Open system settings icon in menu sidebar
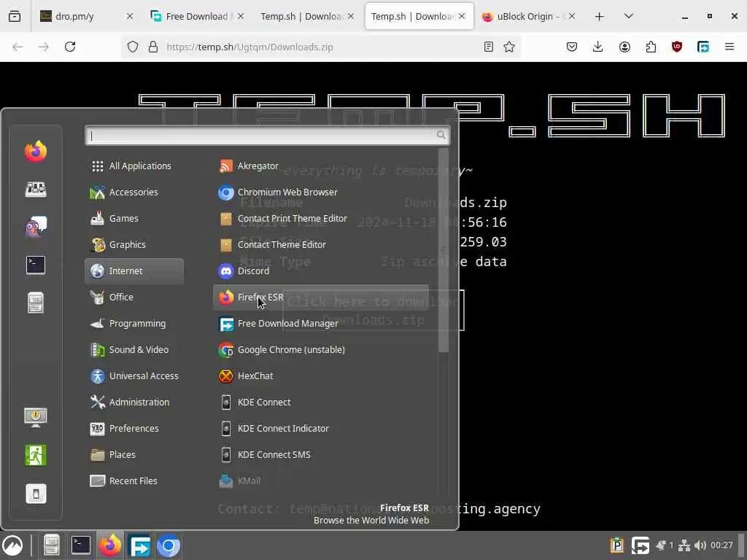 point(36,190)
